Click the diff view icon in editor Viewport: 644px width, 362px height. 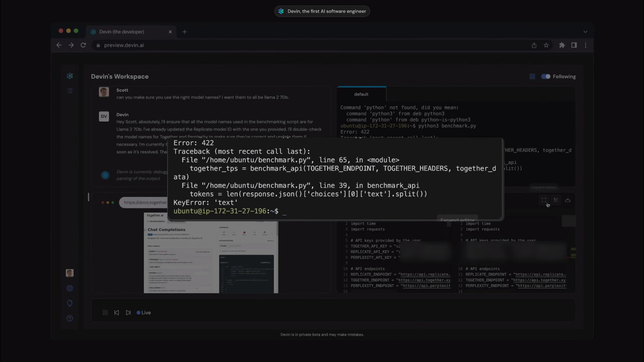556,200
